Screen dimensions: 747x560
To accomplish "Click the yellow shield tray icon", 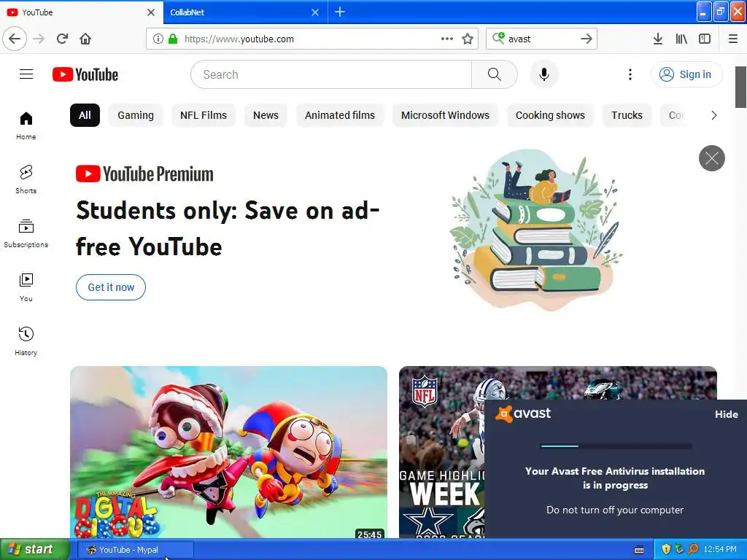I will coord(666,550).
